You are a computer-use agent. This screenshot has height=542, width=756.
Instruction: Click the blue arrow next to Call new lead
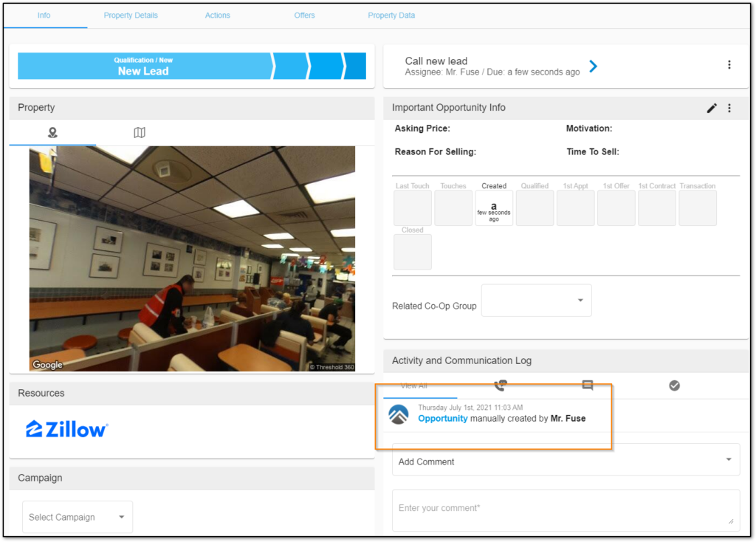593,66
